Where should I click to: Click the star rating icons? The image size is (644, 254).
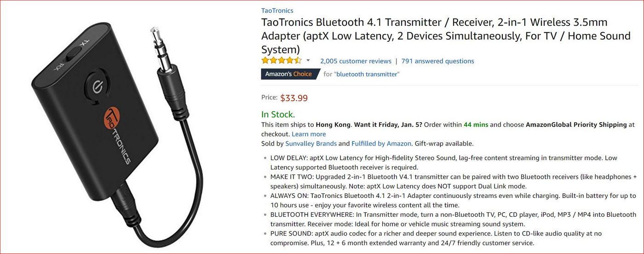pos(282,61)
